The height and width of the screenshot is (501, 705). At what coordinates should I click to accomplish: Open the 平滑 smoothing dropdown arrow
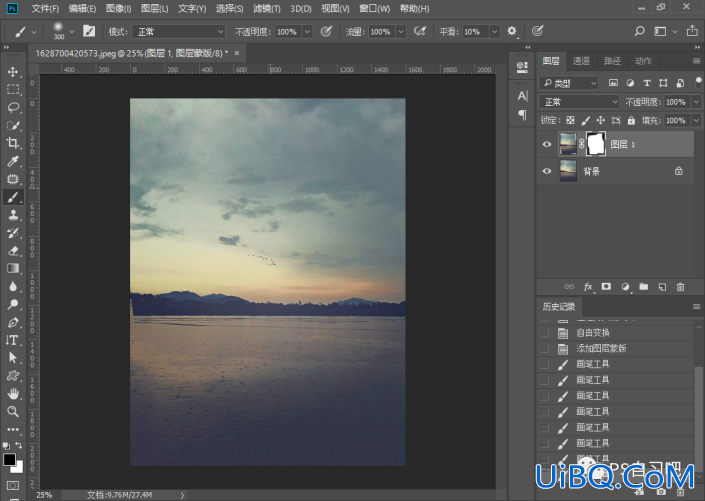(x=495, y=31)
